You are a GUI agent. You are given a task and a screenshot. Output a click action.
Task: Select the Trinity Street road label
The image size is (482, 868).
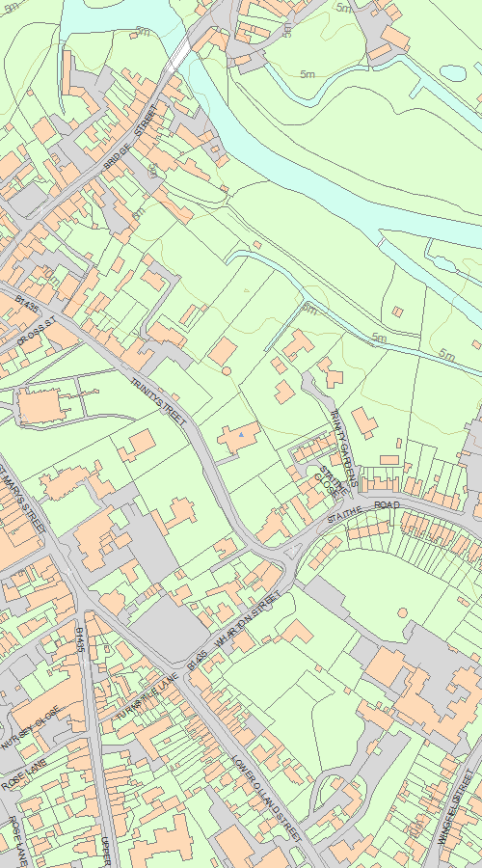tap(158, 401)
